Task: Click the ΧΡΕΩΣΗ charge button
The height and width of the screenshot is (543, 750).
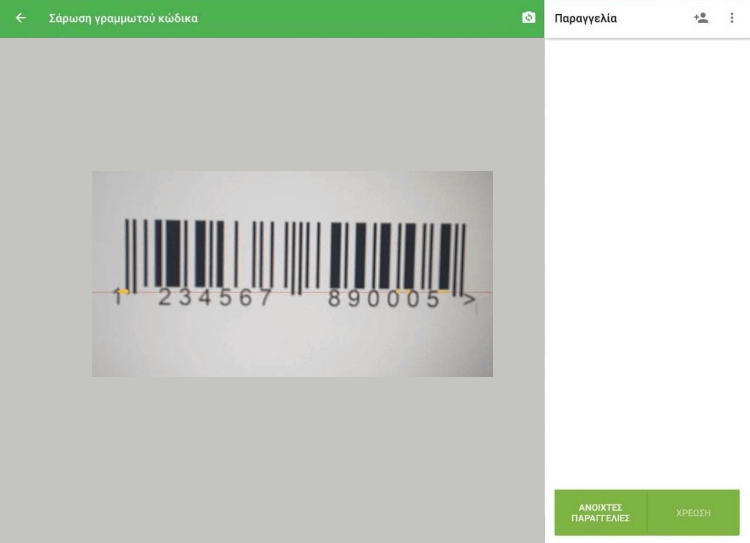Action: coord(693,512)
